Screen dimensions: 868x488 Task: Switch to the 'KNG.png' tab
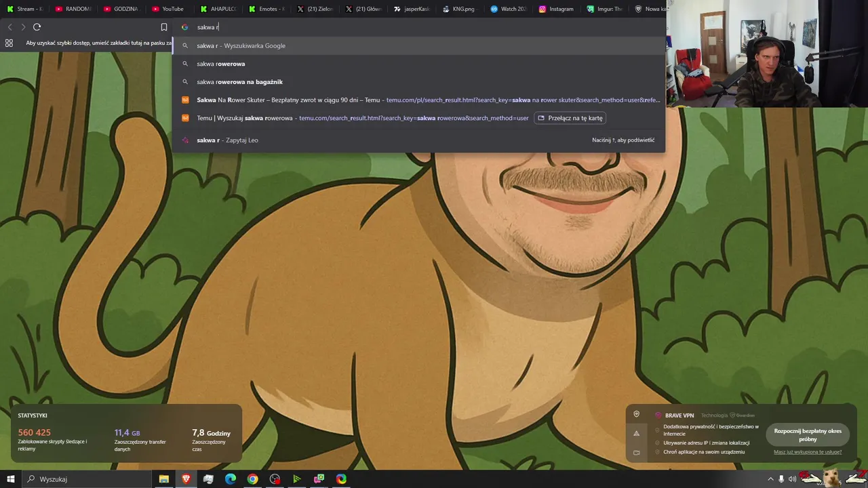tap(460, 9)
